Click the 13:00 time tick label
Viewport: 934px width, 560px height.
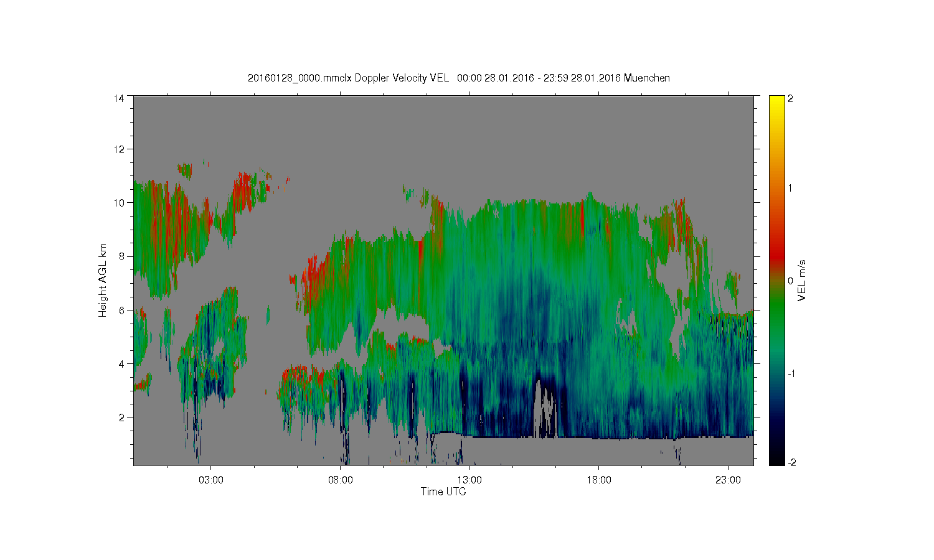click(469, 480)
